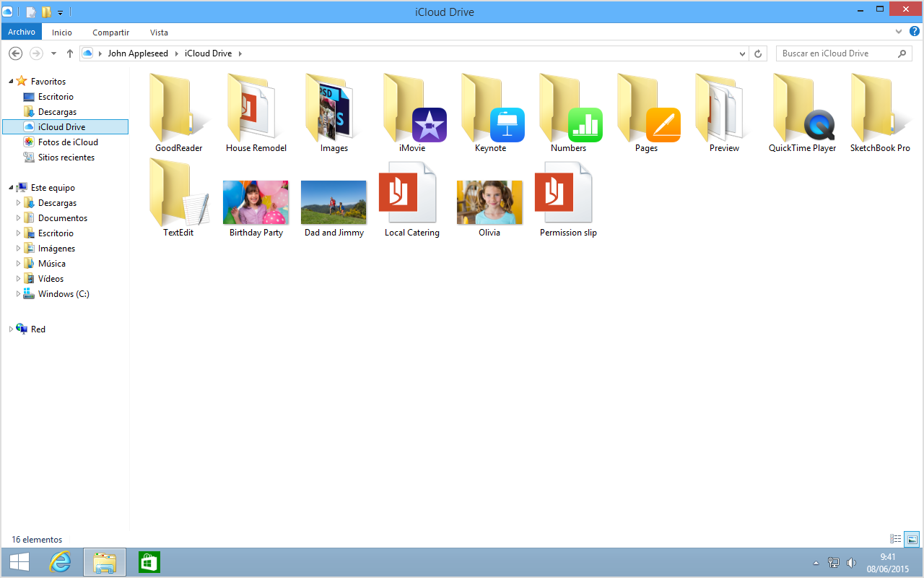Image resolution: width=924 pixels, height=578 pixels.
Task: Refresh the iCloud Drive folder view
Action: point(758,53)
